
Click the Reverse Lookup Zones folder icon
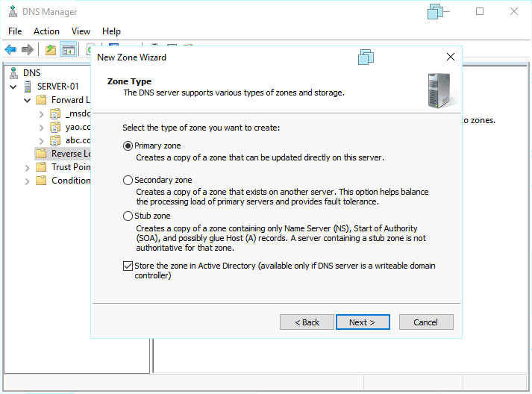click(40, 154)
